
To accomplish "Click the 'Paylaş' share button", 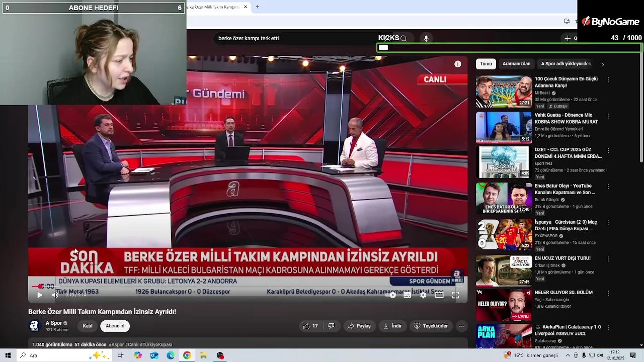I will tap(359, 326).
